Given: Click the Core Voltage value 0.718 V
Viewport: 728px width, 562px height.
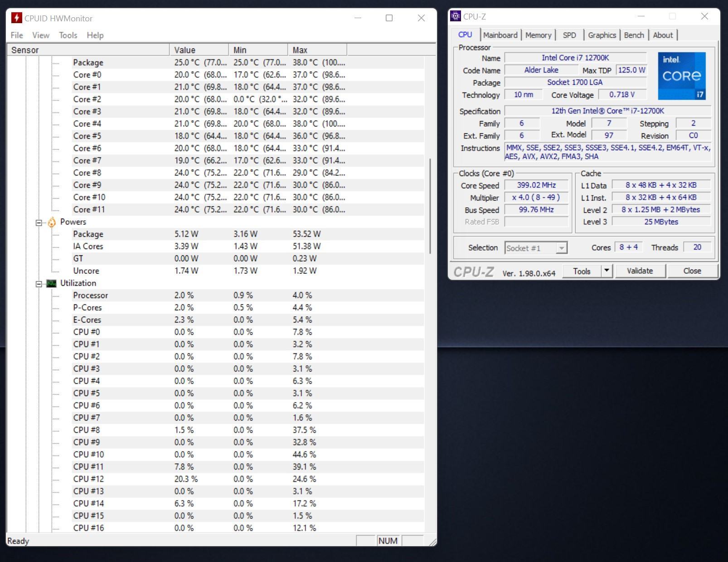Looking at the screenshot, I should pos(622,94).
